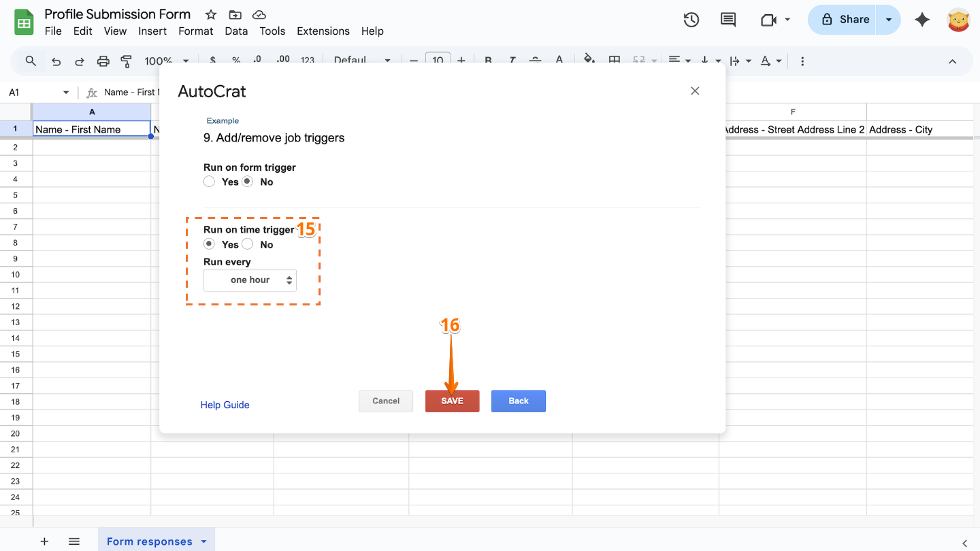
Task: Click the print icon in toolbar
Action: pos(103,61)
